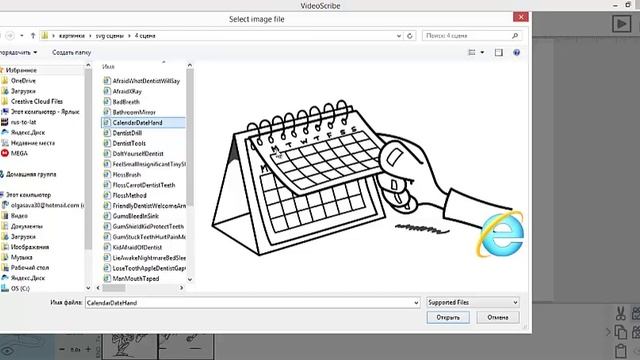
Task: Click file list vertical scrollbar
Action: [190, 137]
